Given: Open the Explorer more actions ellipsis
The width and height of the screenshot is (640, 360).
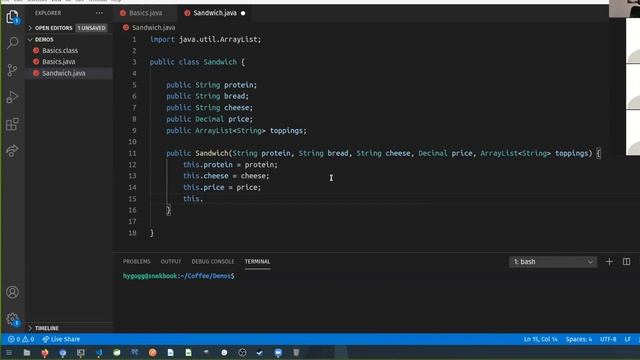Looking at the screenshot, I should (x=99, y=13).
